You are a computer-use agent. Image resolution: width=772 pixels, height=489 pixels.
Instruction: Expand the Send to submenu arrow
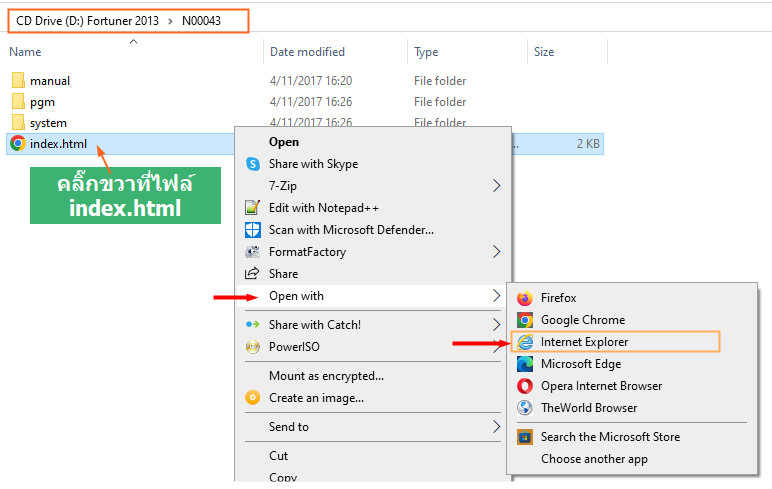[497, 427]
